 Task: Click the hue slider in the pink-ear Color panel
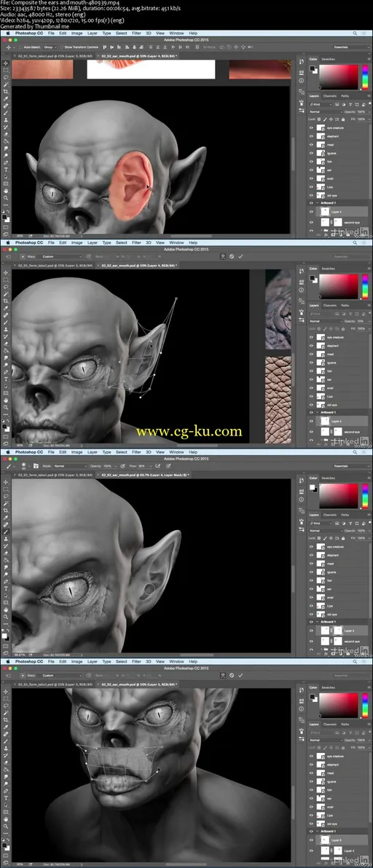coord(365,77)
